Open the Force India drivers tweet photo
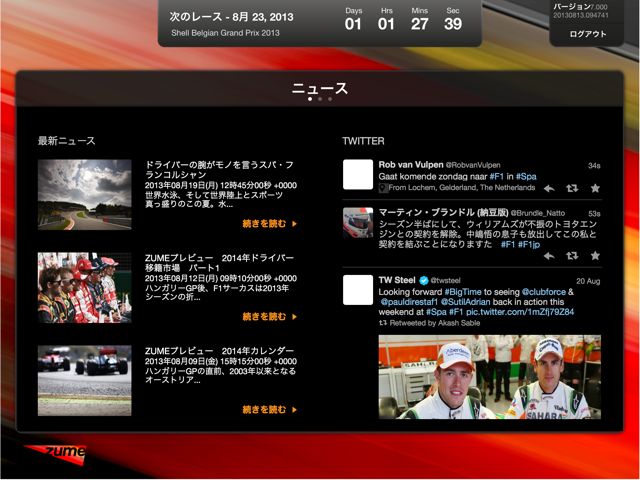Image resolution: width=640 pixels, height=480 pixels. (490, 377)
